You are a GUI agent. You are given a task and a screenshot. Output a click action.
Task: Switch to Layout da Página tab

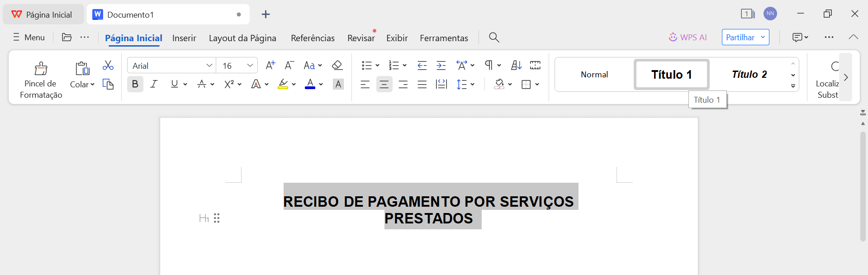[242, 38]
